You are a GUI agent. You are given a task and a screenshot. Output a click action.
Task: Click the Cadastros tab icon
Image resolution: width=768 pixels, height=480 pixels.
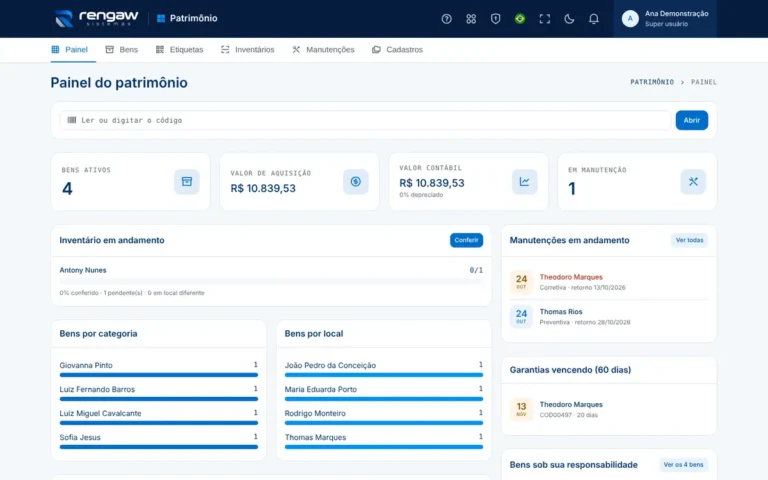point(376,49)
